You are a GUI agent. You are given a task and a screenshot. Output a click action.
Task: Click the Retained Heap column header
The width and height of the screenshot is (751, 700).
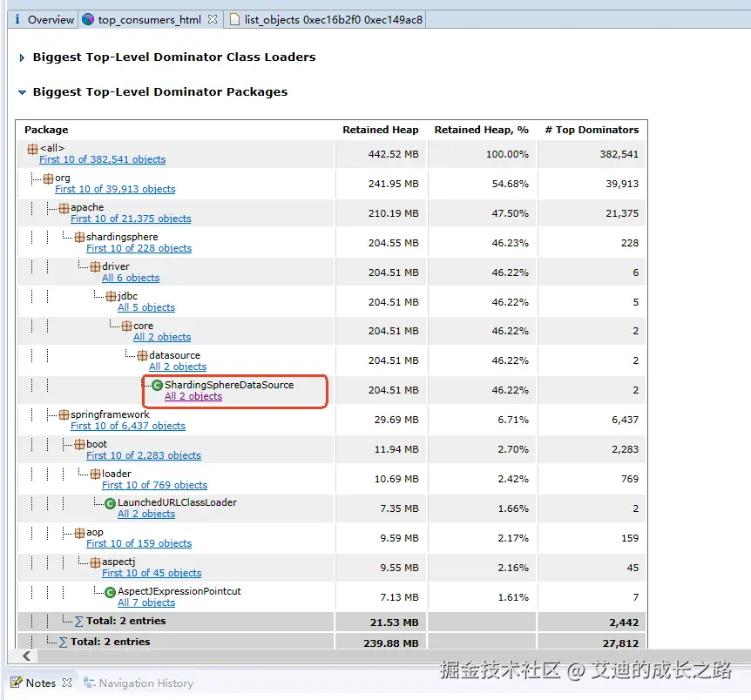click(x=380, y=131)
